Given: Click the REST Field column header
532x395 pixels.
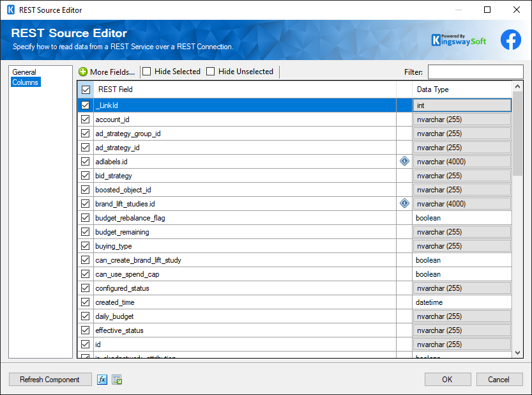Looking at the screenshot, I should pos(245,89).
